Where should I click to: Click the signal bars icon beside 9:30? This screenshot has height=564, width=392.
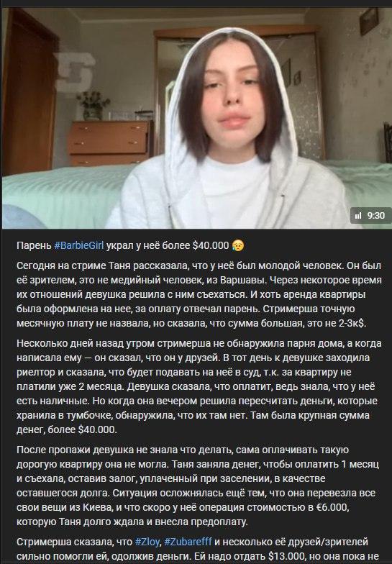click(358, 216)
